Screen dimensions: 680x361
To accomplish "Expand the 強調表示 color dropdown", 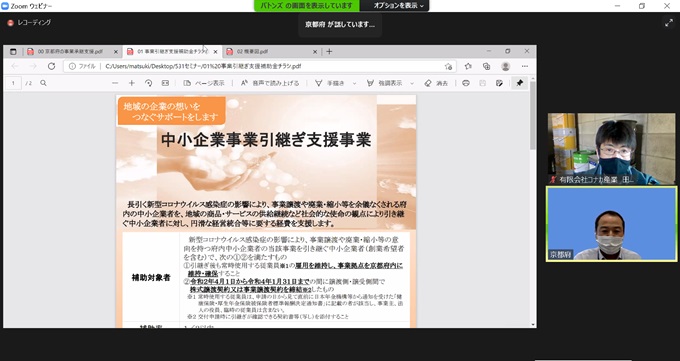I will point(412,83).
